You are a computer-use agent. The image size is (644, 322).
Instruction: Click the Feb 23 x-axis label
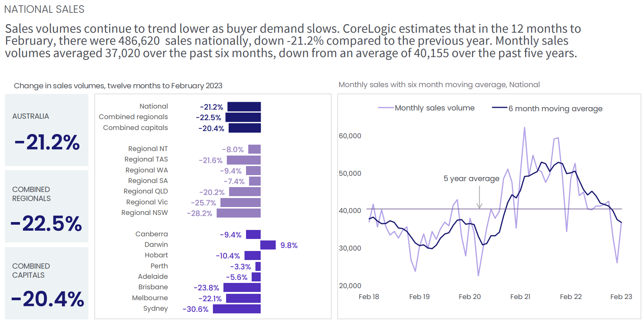click(x=621, y=297)
